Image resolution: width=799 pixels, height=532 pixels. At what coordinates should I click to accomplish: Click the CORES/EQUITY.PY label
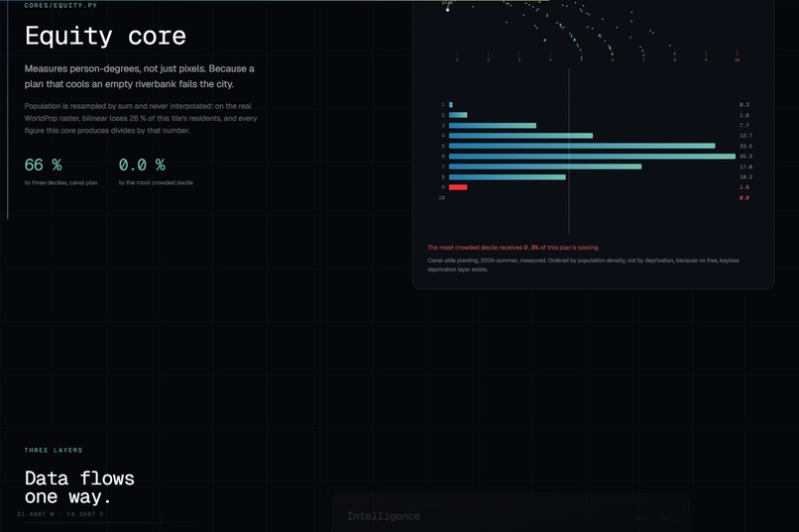(60, 5)
